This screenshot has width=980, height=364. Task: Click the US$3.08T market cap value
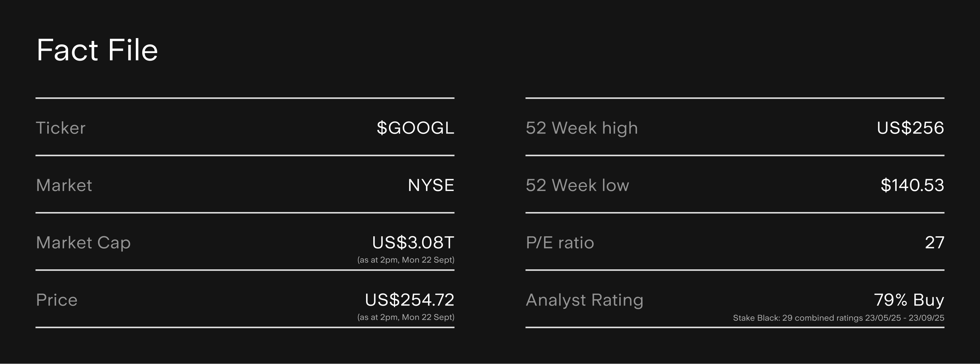pyautogui.click(x=413, y=242)
